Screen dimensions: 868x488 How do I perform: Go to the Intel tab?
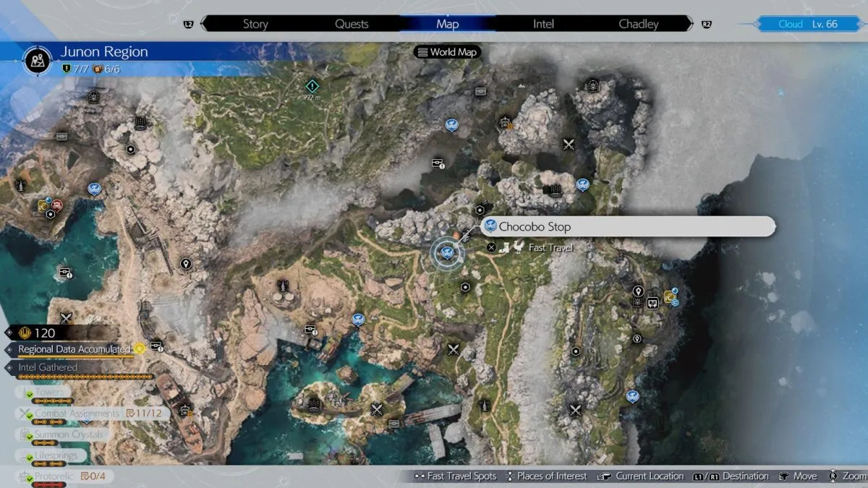543,24
